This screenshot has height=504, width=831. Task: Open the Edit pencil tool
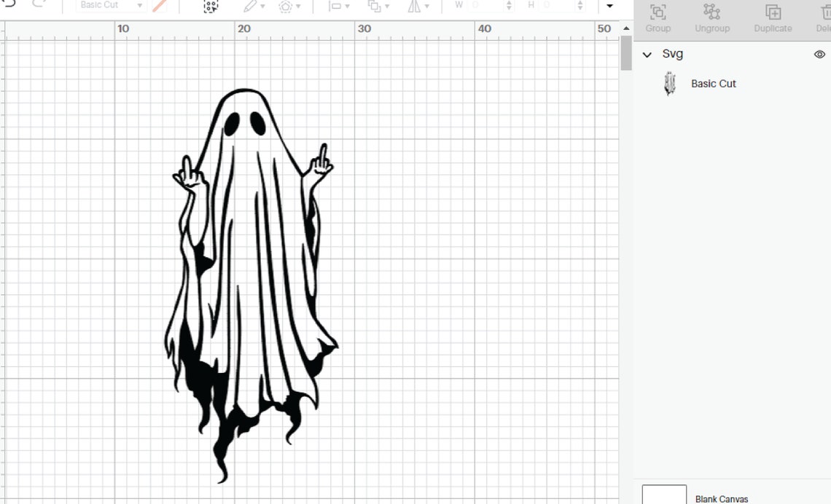tap(251, 6)
